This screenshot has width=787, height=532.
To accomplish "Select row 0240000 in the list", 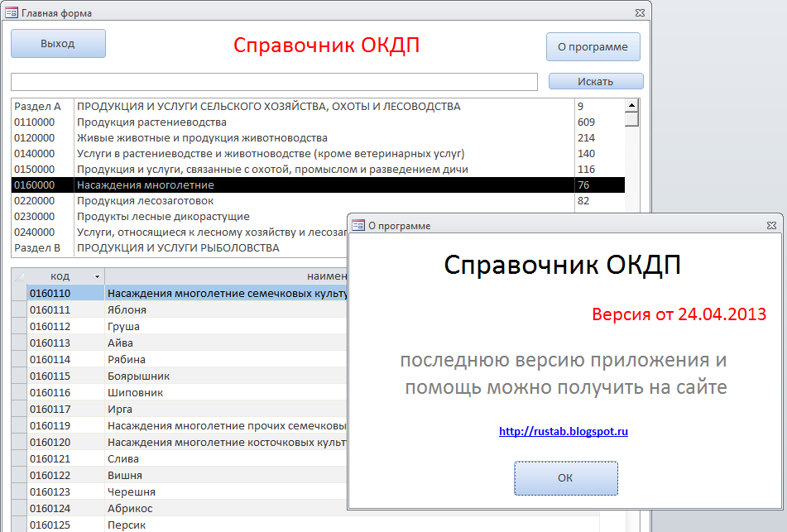I will click(180, 232).
